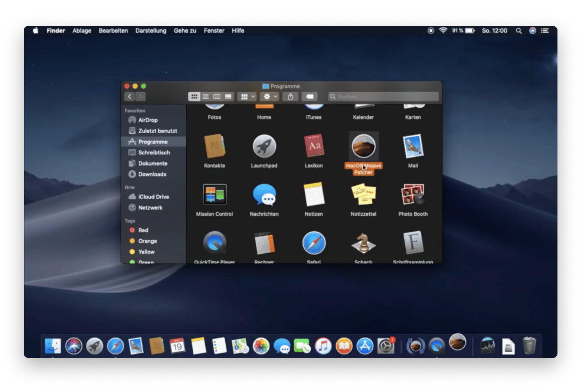Screen dimensions: 579x392
Task: Open the Books app from the Dock
Action: (344, 346)
